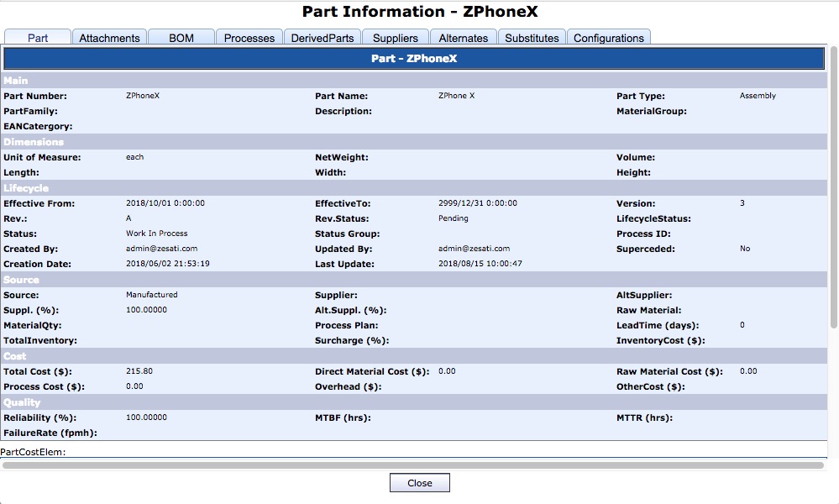Viewport: 839px width, 504px height.
Task: Click the Part - ZPhoneX banner
Action: (416, 58)
